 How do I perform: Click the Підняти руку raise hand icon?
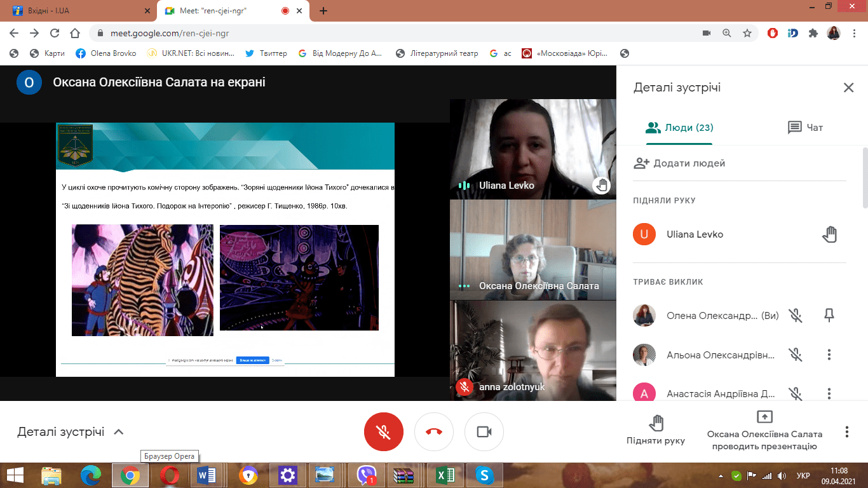(x=656, y=423)
